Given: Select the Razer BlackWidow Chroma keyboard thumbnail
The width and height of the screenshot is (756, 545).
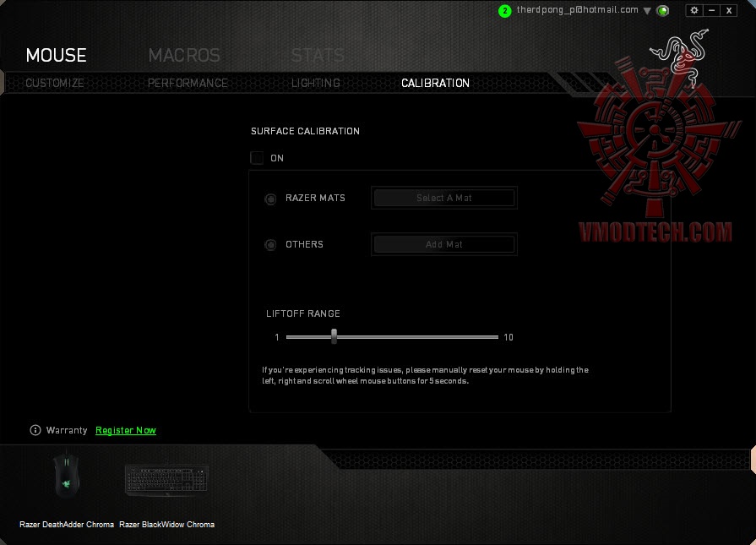Looking at the screenshot, I should pyautogui.click(x=166, y=479).
